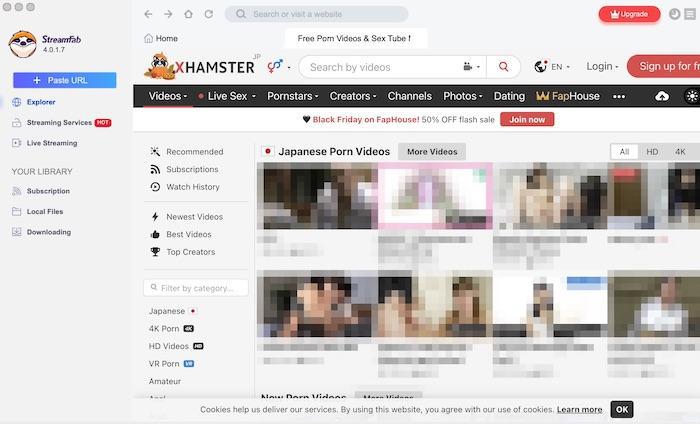Expand the Live Sex menu
This screenshot has height=424, width=700.
[x=227, y=96]
